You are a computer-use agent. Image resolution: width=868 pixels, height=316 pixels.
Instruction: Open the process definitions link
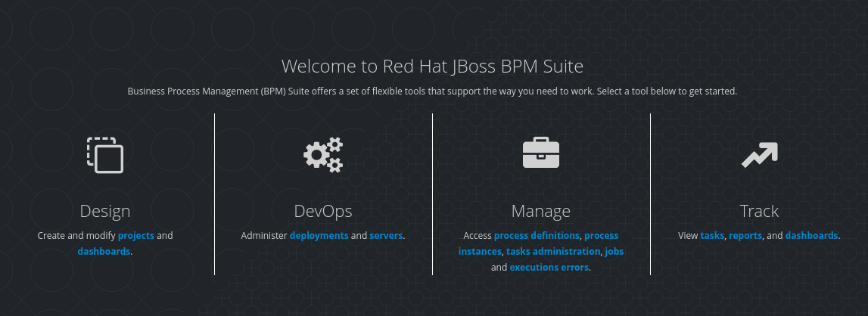537,235
